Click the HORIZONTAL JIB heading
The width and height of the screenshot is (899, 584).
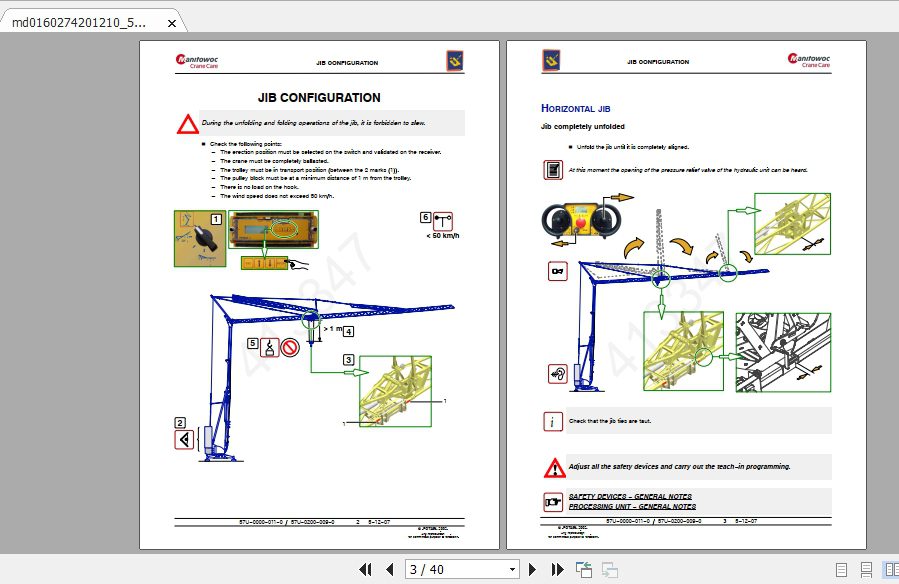(577, 108)
